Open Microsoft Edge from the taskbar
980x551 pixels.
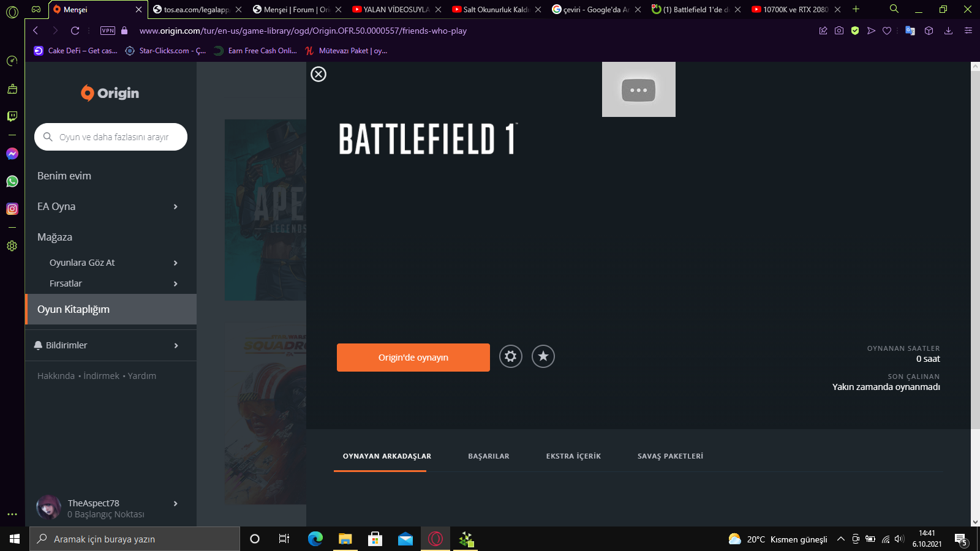tap(315, 539)
